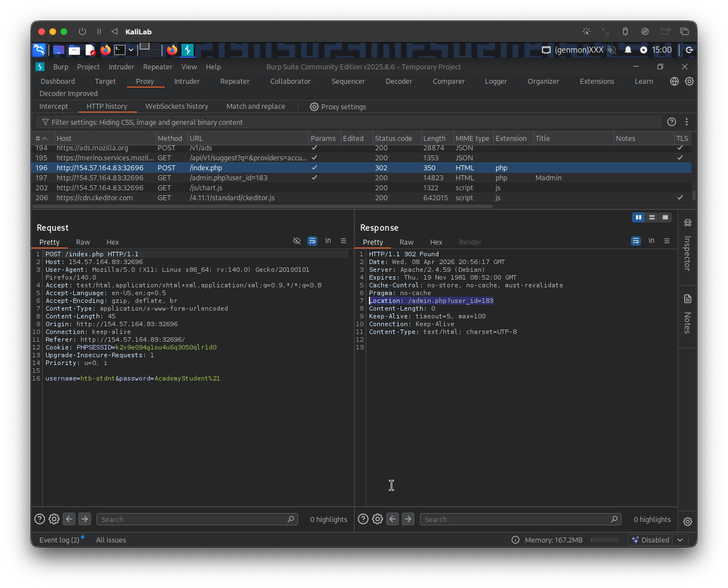Switch to the Repeater tab
This screenshot has width=728, height=588.
[235, 81]
